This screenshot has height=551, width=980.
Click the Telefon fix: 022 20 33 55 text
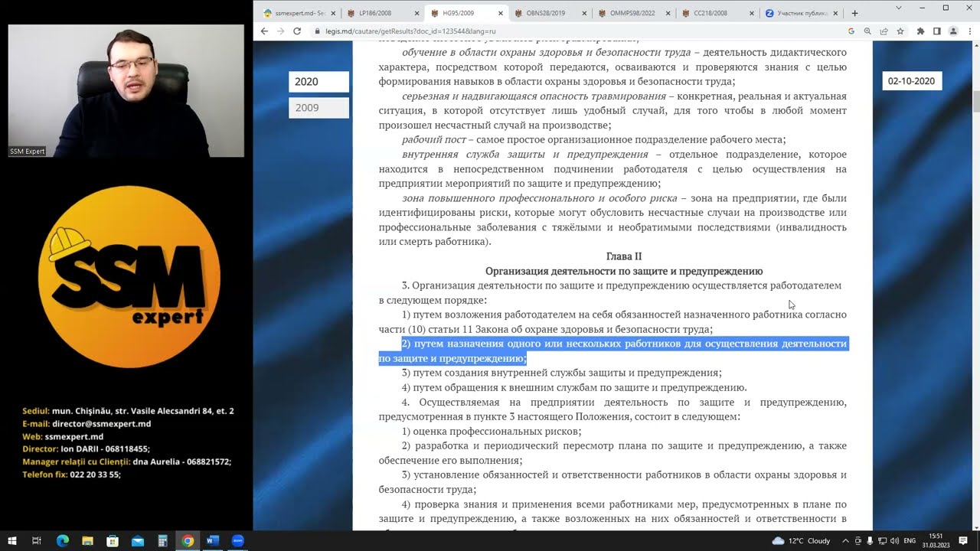click(71, 474)
